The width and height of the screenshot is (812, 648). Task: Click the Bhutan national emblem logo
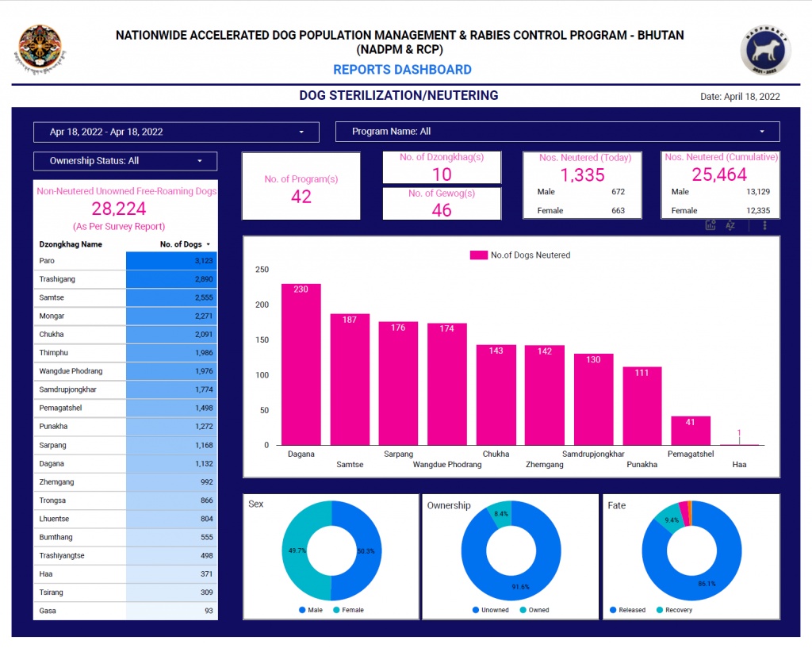pos(39,48)
